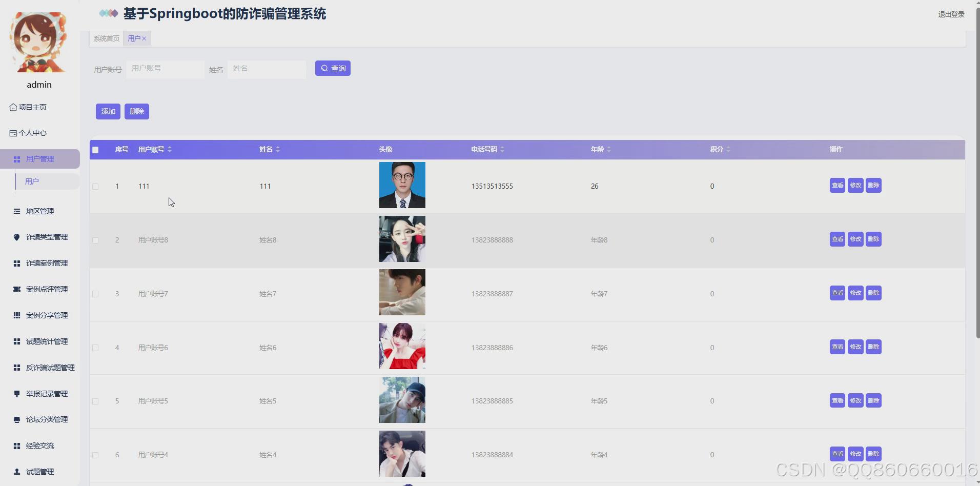Viewport: 980px width, 486px height.
Task: Sort table by 年龄 column arrows
Action: [x=609, y=149]
